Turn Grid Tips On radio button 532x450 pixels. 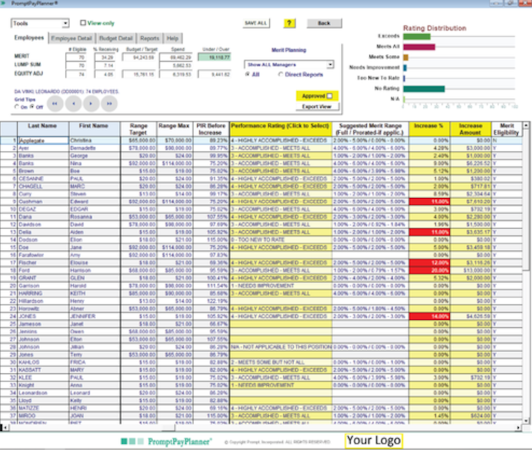click(x=17, y=107)
